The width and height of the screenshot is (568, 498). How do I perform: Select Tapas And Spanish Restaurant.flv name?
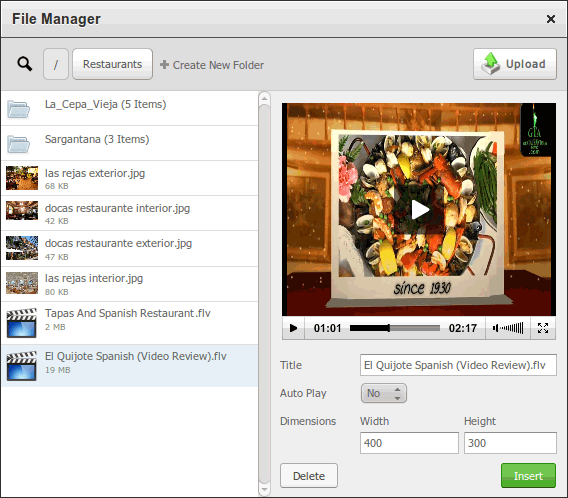(128, 313)
